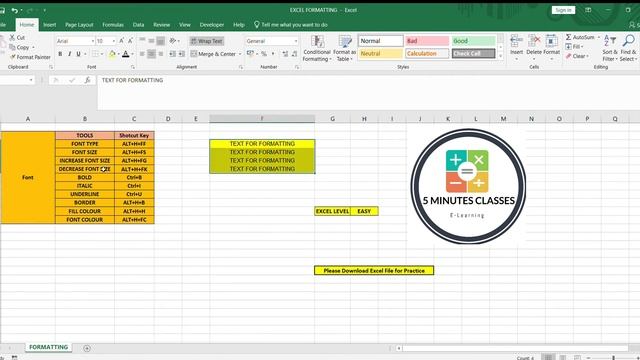
Task: Open the Formulas tab
Action: click(113, 25)
